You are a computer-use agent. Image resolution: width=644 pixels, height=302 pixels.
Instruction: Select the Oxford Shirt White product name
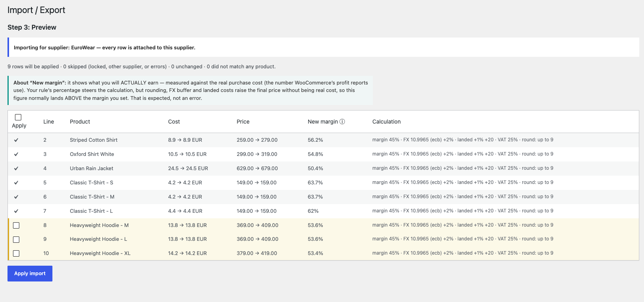tap(92, 154)
